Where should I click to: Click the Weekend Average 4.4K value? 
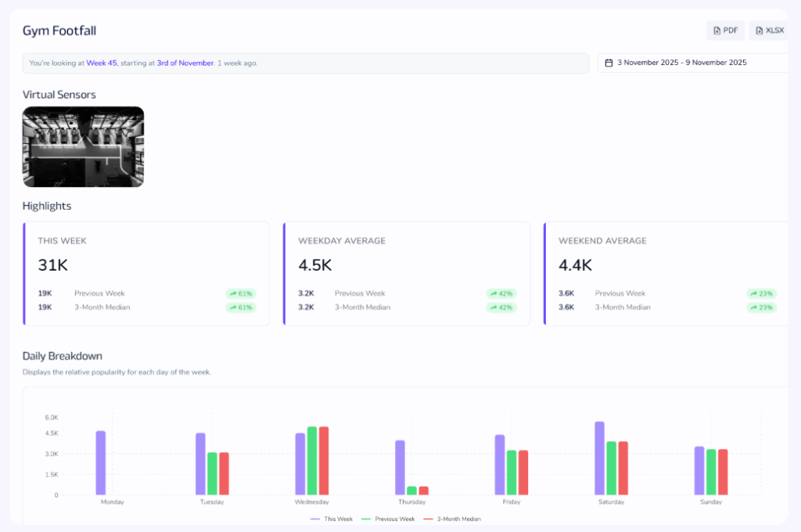[574, 266]
